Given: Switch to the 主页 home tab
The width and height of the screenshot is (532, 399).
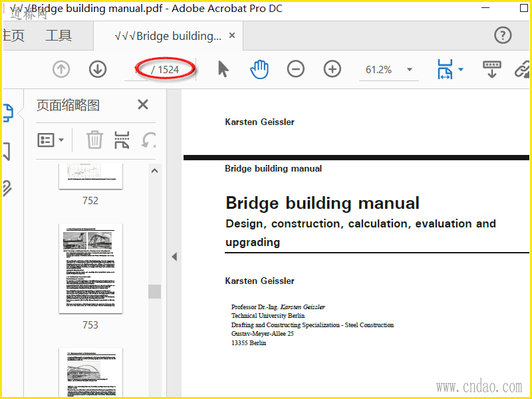Looking at the screenshot, I should 13,35.
